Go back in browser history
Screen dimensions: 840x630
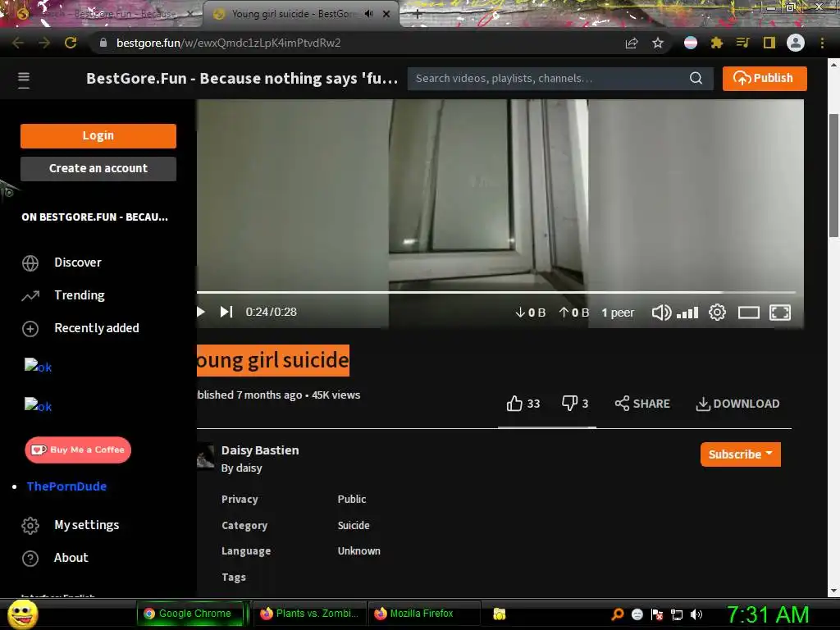coord(18,43)
